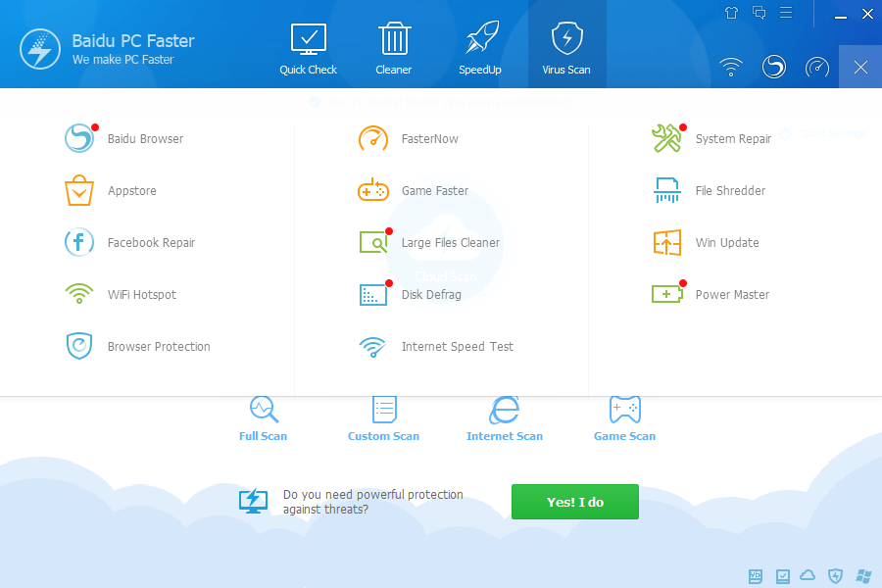Run the Internet Speed Test tool
The image size is (882, 588).
pos(436,347)
